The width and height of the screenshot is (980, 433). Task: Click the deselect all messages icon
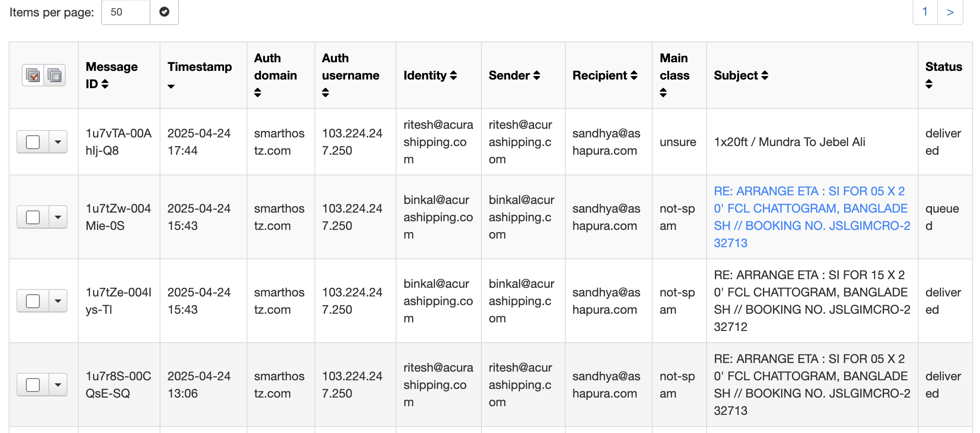coord(54,76)
